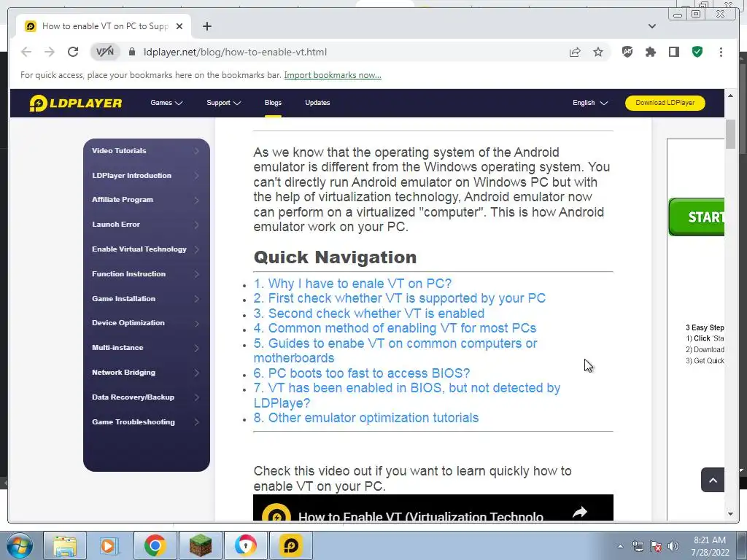
Task: Click the green START ad button
Action: point(697,217)
